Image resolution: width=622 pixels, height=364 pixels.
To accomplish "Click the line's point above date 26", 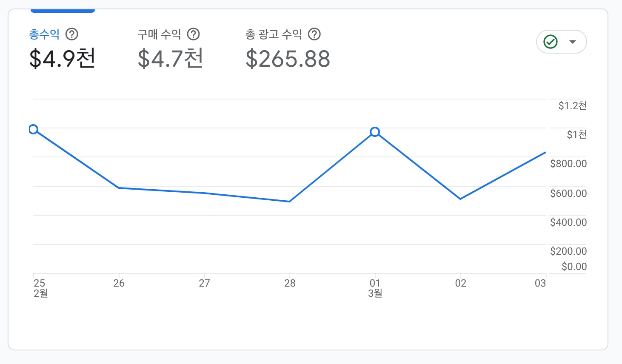I will (x=119, y=188).
